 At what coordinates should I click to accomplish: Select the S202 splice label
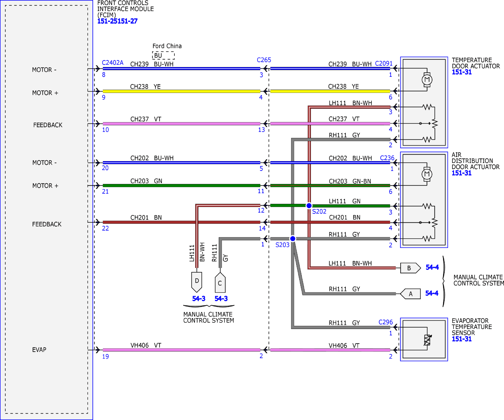tap(319, 212)
